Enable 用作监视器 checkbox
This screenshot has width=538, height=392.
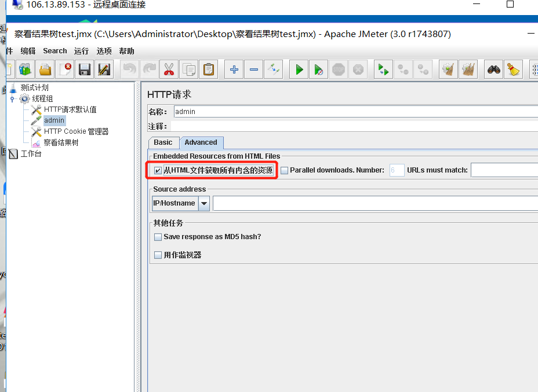(x=158, y=255)
